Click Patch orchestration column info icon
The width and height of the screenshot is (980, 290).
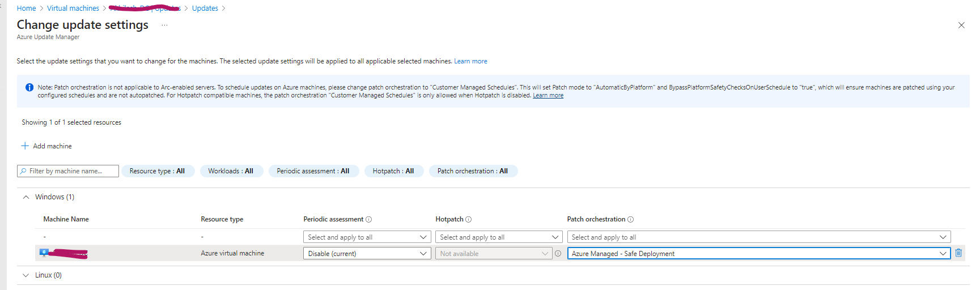(631, 219)
